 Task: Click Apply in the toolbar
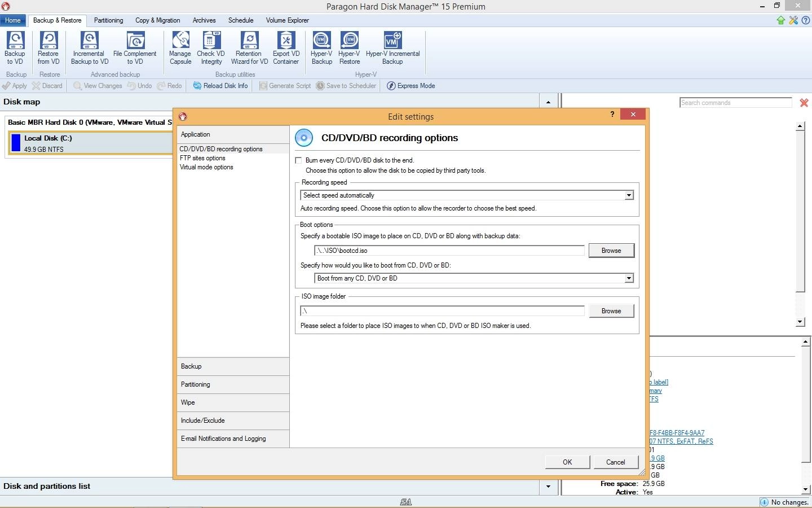point(15,86)
